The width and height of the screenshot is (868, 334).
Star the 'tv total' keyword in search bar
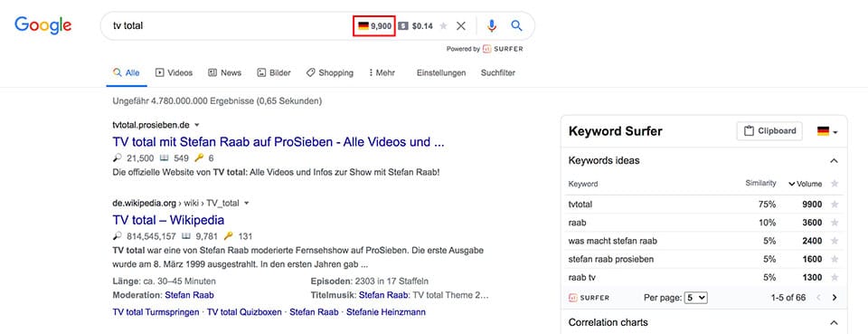click(443, 25)
